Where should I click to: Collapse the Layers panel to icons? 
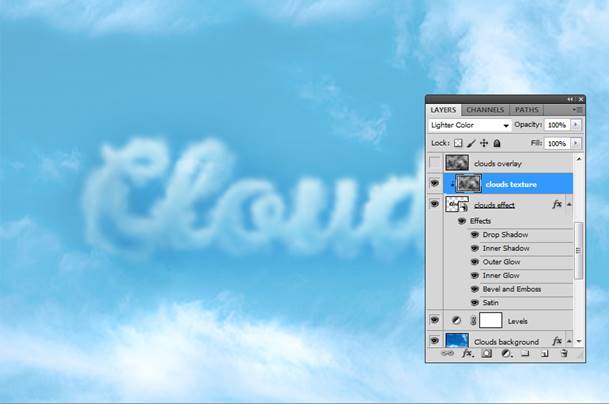pyautogui.click(x=570, y=99)
